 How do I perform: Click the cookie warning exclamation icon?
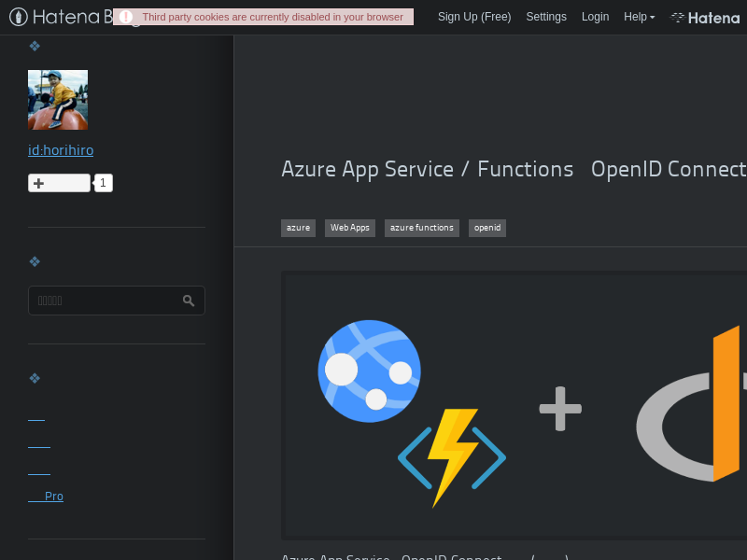[126, 17]
